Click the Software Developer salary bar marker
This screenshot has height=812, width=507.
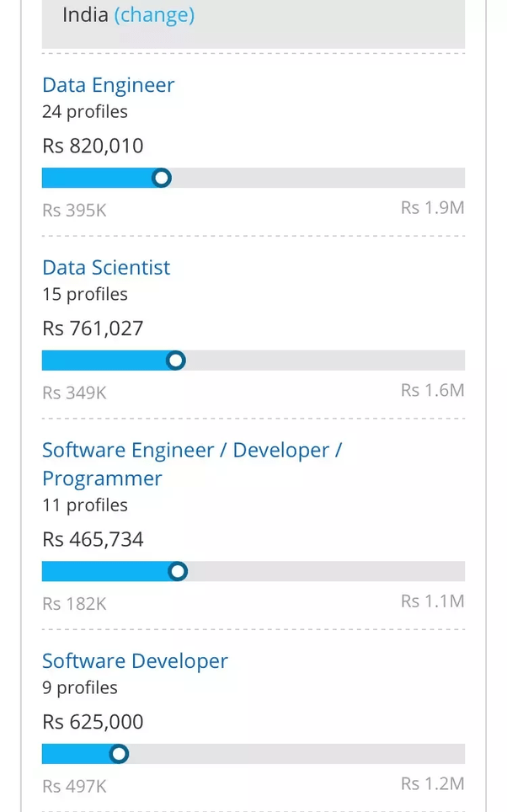pos(119,754)
